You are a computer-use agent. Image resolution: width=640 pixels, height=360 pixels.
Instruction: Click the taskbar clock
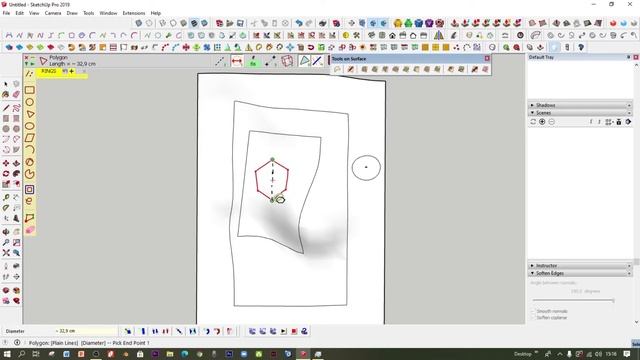[x=611, y=354]
